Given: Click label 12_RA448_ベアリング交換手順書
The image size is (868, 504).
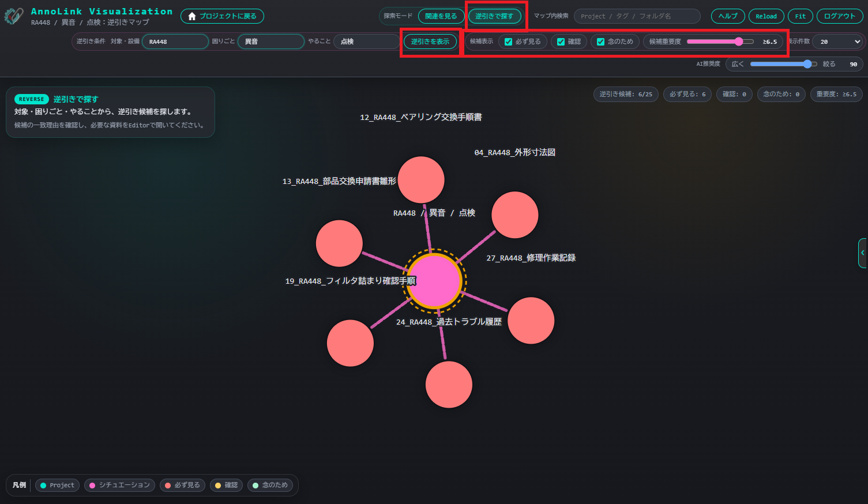Looking at the screenshot, I should point(421,117).
